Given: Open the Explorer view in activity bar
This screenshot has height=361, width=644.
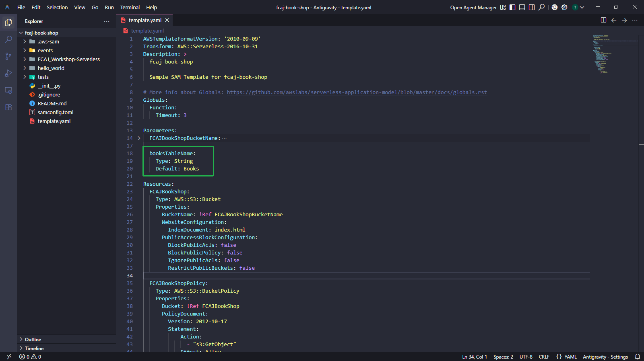Looking at the screenshot, I should pyautogui.click(x=8, y=23).
